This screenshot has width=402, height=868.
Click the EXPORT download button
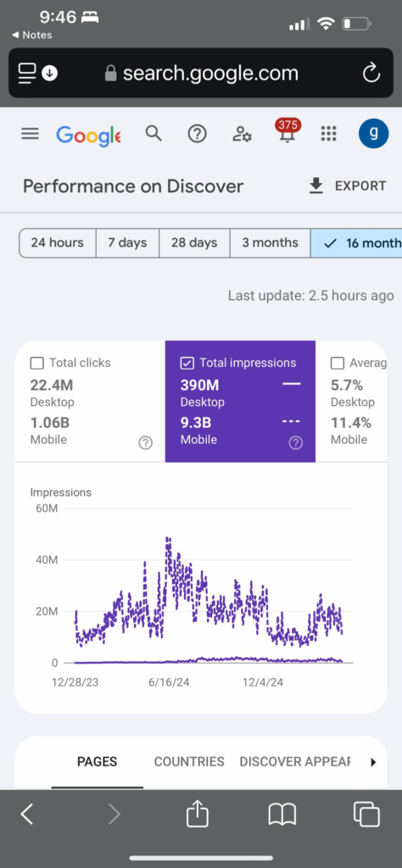347,186
